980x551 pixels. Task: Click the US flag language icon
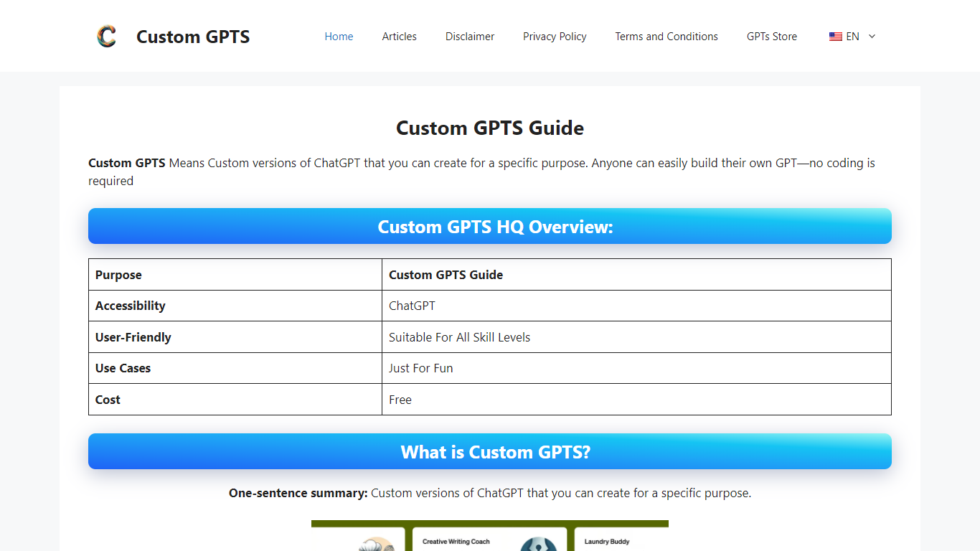click(836, 37)
